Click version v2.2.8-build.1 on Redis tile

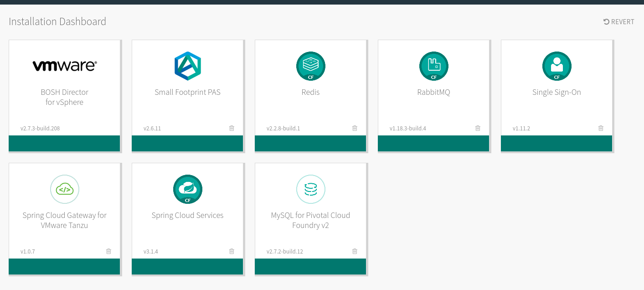283,129
